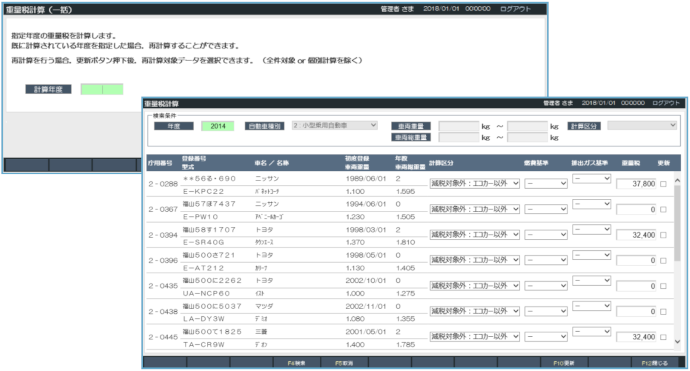Click the green 計算年度 field in the back window
This screenshot has width=690, height=371.
coord(102,89)
